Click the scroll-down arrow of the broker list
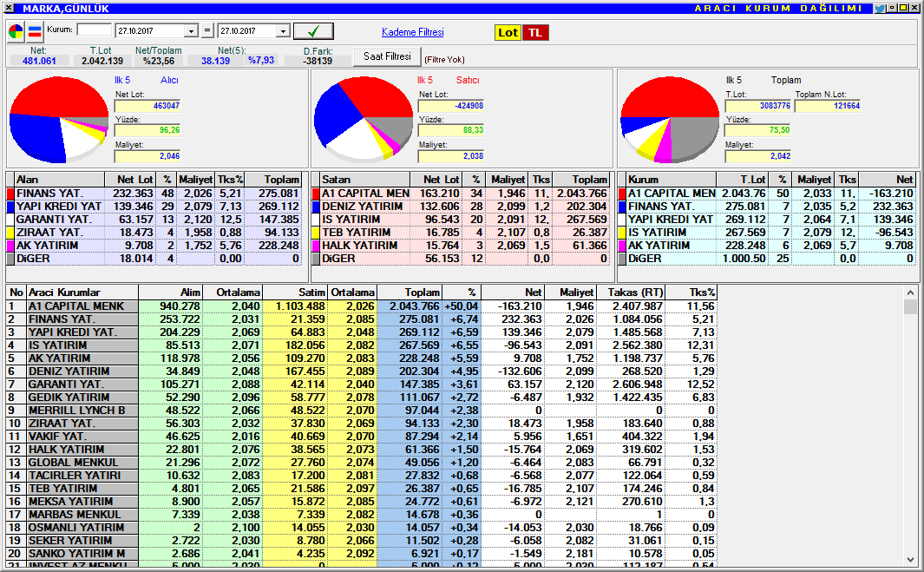Image resolution: width=924 pixels, height=572 pixels. pos(911,560)
